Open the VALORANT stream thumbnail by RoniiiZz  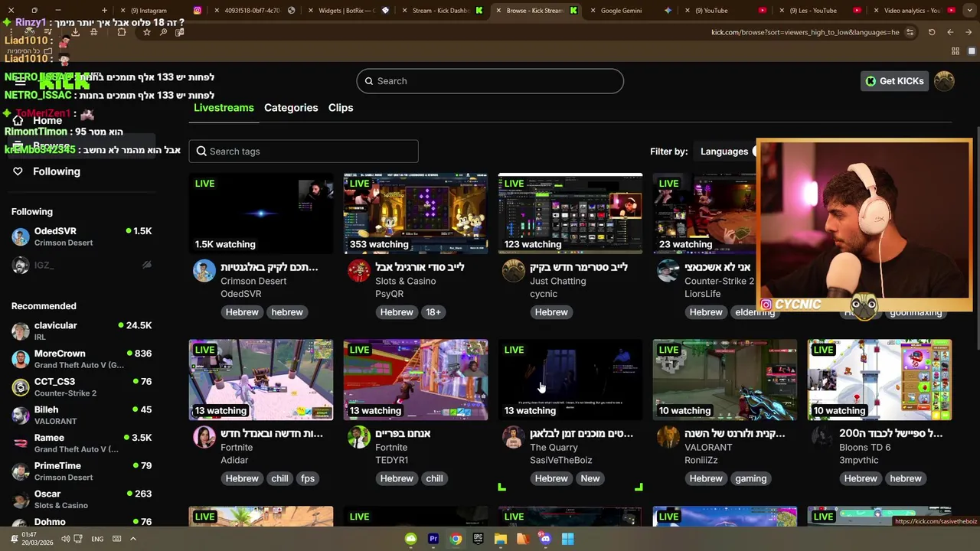(x=725, y=380)
